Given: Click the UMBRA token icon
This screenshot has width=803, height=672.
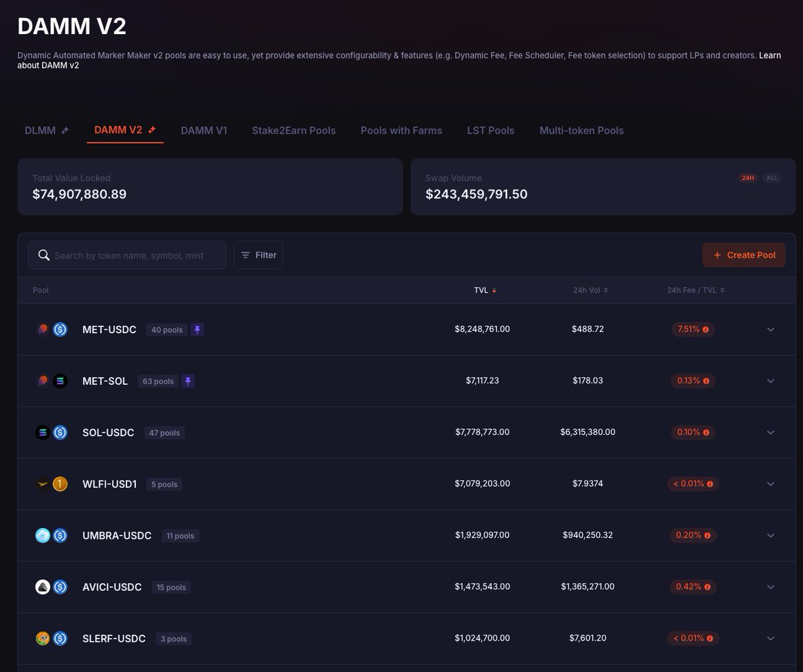Looking at the screenshot, I should 43,535.
